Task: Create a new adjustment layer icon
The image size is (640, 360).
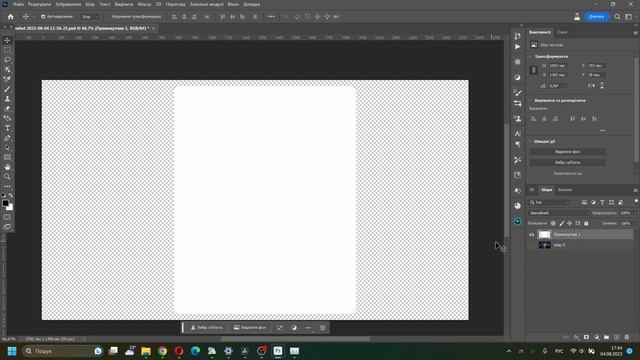Action: tap(597, 337)
